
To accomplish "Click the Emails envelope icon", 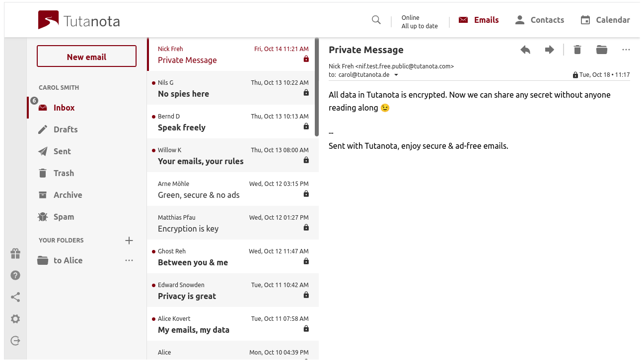I will [x=463, y=20].
